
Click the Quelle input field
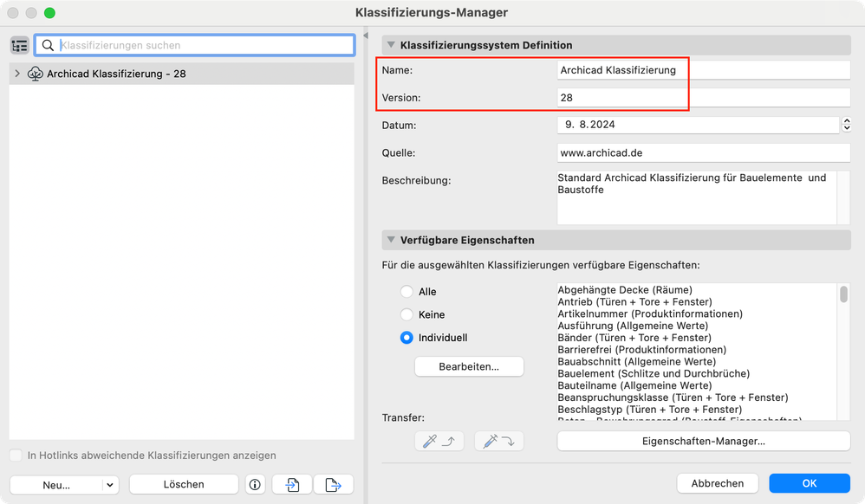(703, 153)
